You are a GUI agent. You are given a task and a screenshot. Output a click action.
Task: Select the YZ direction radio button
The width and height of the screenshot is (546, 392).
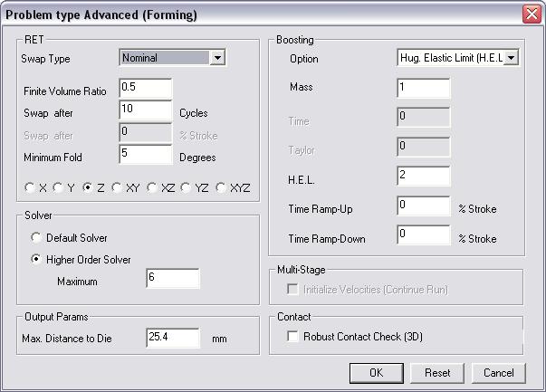pyautogui.click(x=186, y=188)
